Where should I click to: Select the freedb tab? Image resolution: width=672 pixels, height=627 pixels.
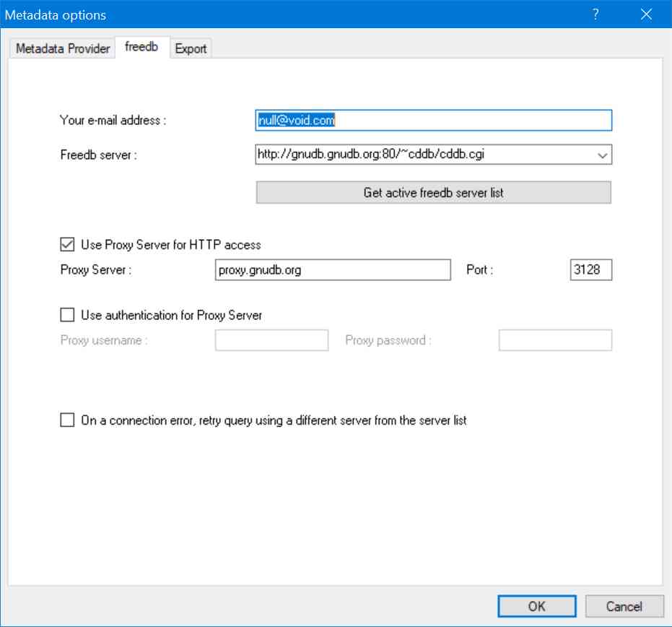141,48
